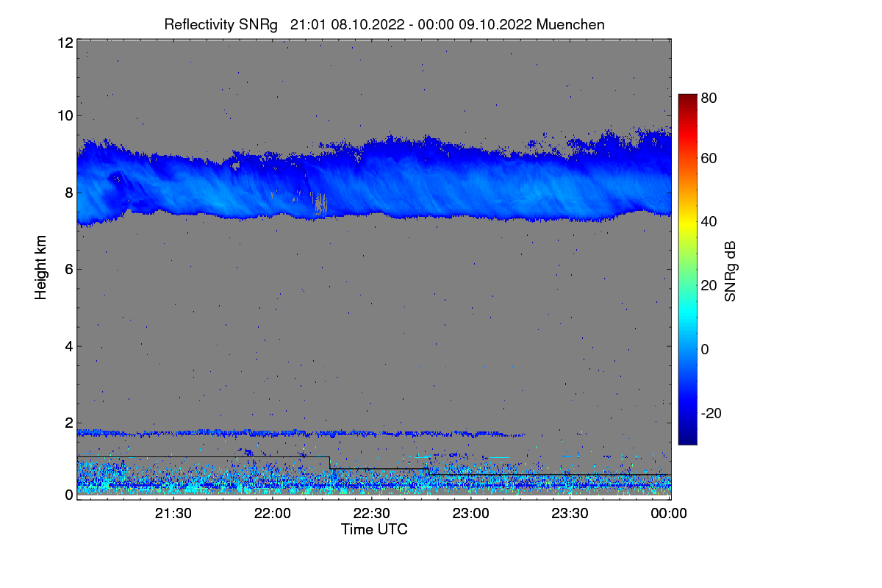Click the SNRg color scale bar
Viewport: 882px width, 588px height.
coord(686,269)
